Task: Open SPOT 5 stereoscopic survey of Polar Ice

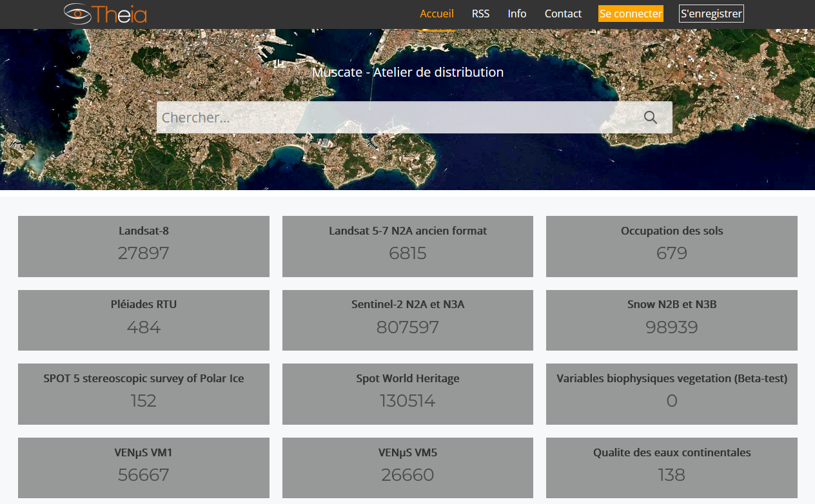Action: pyautogui.click(x=144, y=394)
